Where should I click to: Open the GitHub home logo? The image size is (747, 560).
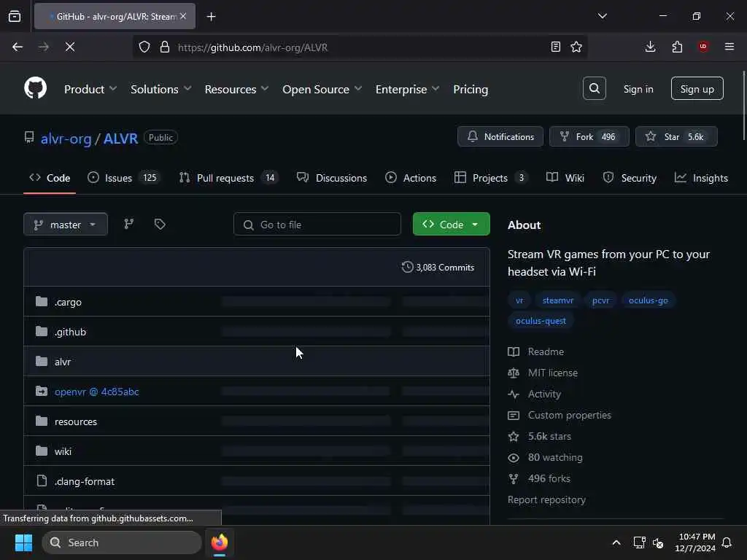point(35,88)
